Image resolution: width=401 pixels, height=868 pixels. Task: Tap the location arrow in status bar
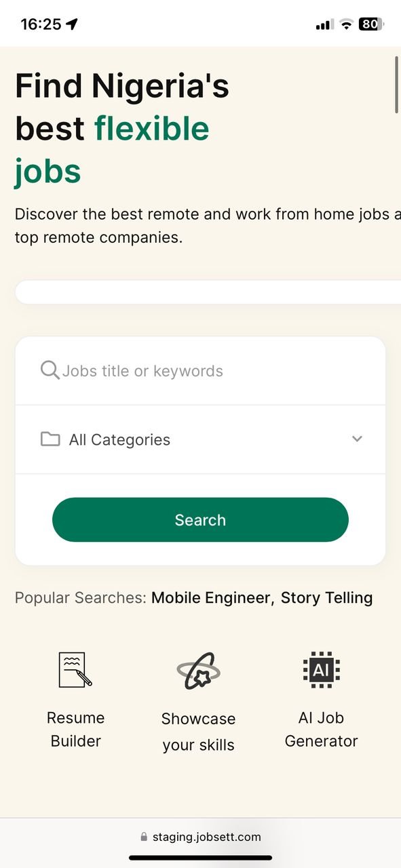pyautogui.click(x=72, y=24)
